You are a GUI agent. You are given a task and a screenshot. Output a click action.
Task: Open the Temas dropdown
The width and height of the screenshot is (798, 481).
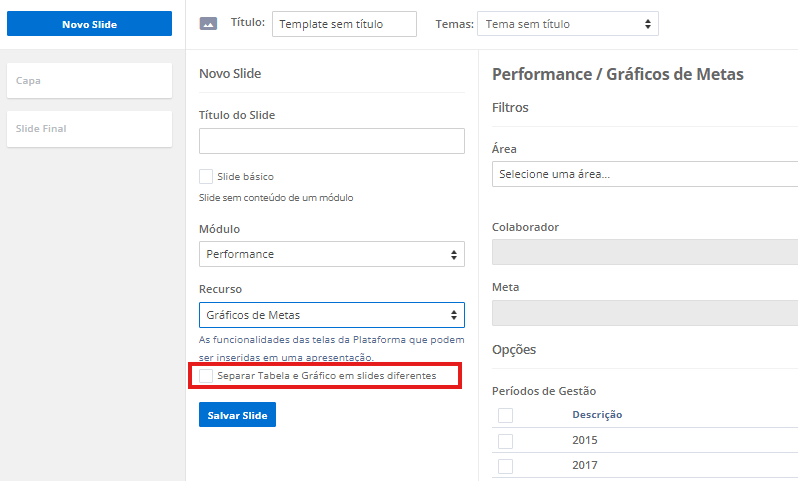pyautogui.click(x=567, y=23)
